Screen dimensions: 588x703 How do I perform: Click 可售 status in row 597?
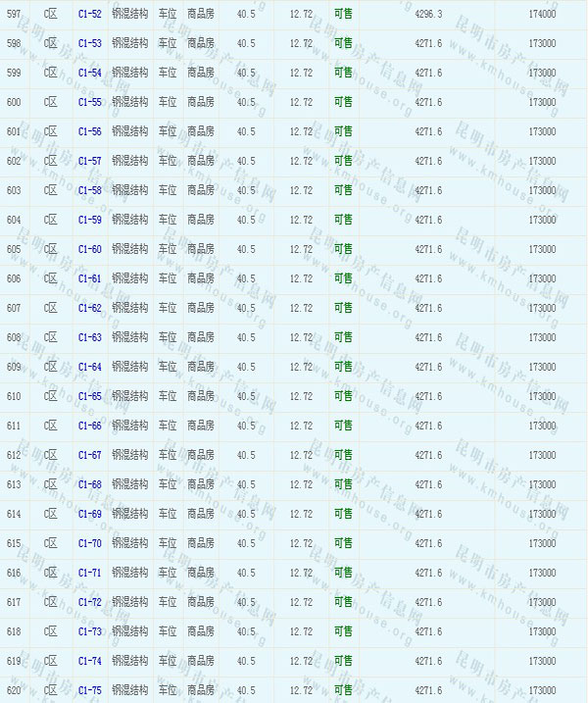(x=343, y=14)
